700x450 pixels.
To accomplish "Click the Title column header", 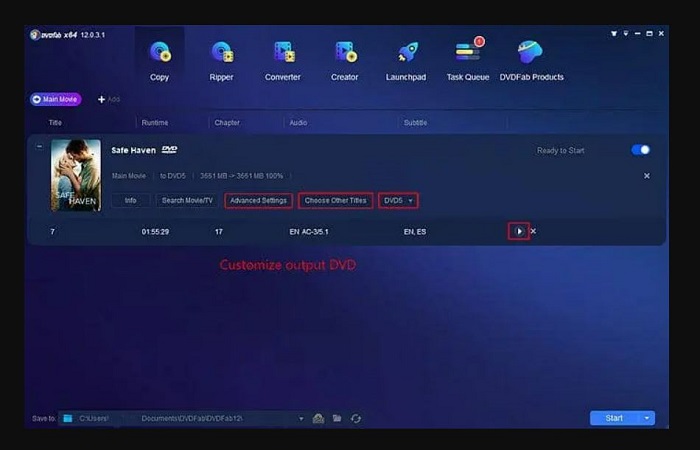I will 55,122.
